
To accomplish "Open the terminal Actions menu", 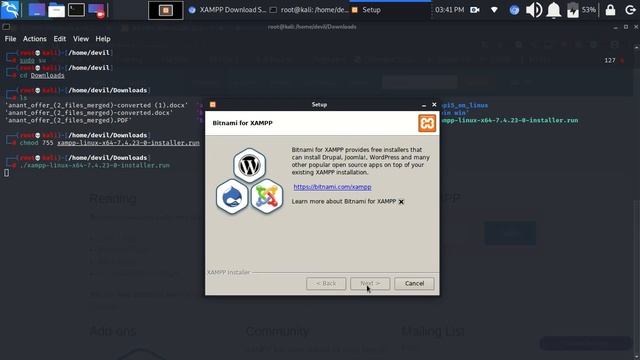I will pos(35,39).
